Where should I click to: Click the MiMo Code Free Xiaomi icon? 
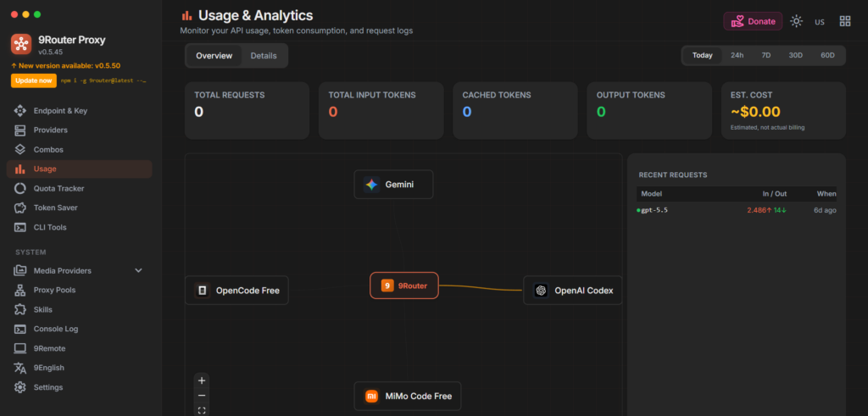(x=371, y=396)
